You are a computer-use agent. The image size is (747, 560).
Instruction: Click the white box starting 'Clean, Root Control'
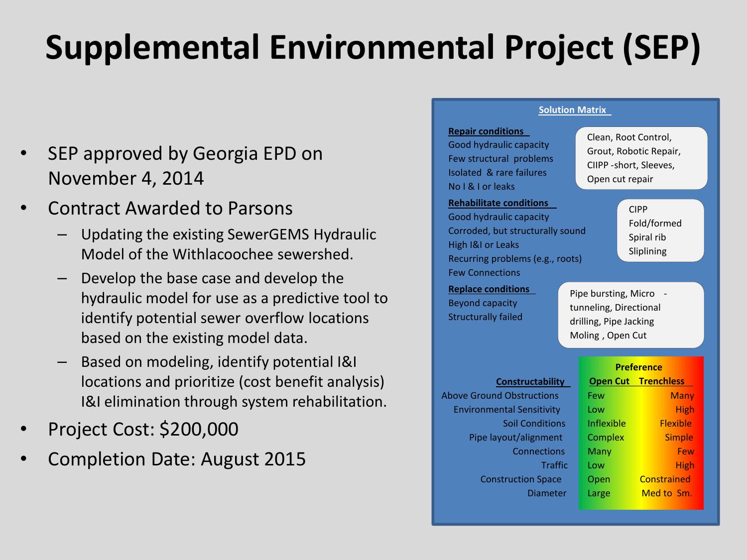(x=641, y=158)
